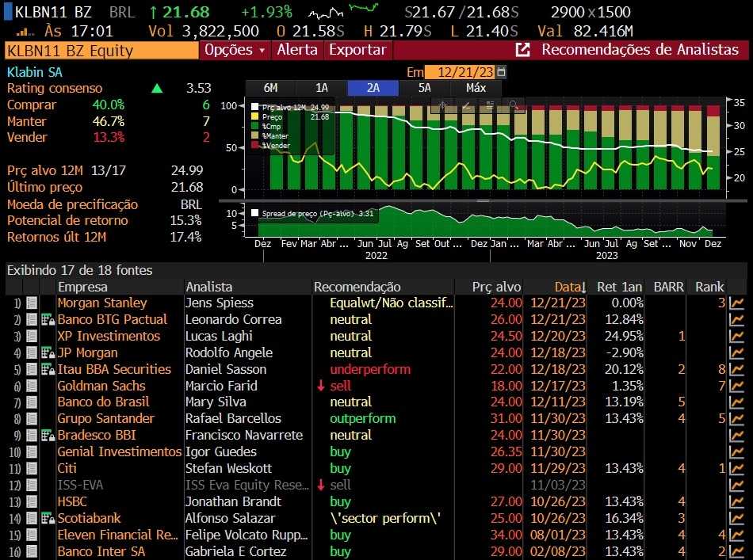Open the chart icon for Morgan Stanley row
The width and height of the screenshot is (753, 560).
(x=737, y=303)
